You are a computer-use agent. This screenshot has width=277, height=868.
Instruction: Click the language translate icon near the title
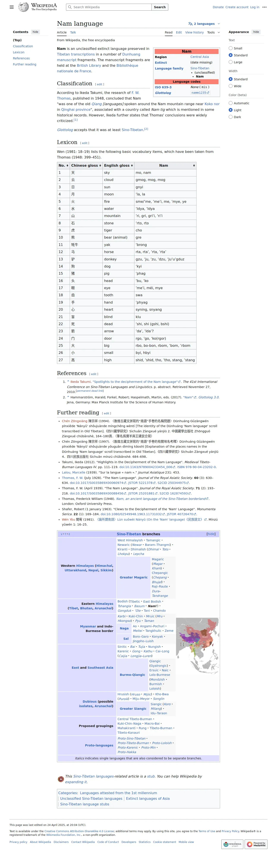[x=190, y=24]
